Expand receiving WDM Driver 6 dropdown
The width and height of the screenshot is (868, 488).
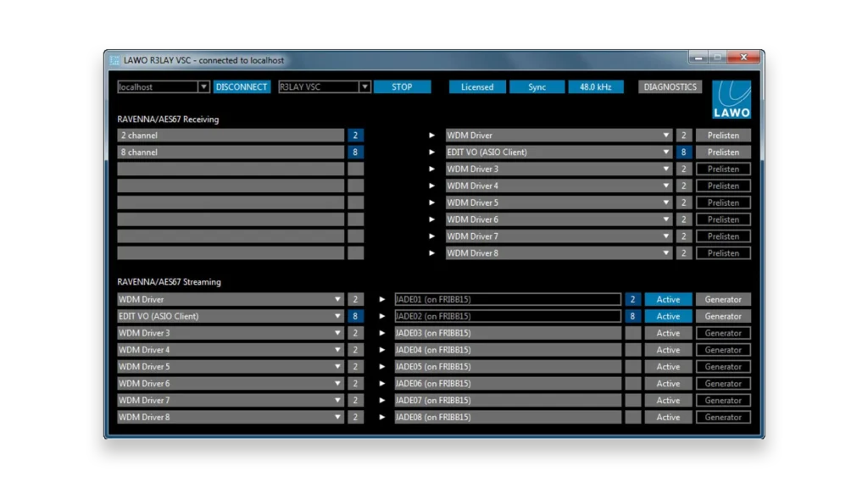(666, 219)
